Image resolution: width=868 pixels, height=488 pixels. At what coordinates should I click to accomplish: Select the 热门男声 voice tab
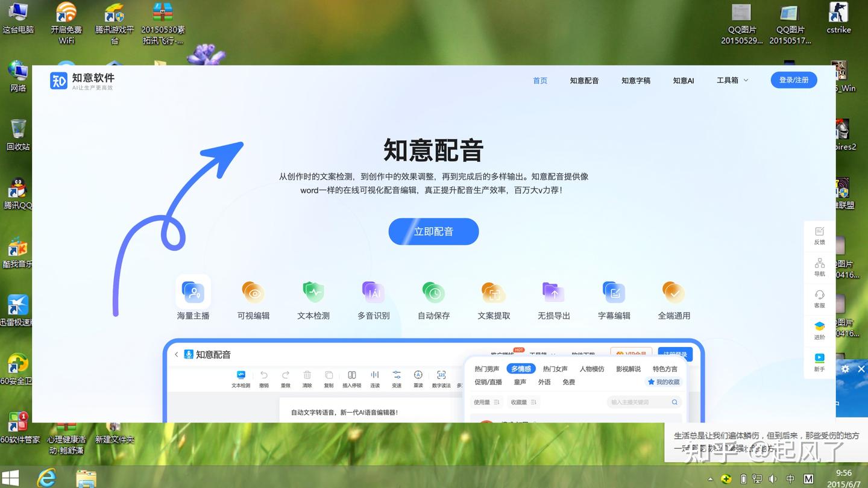tap(487, 369)
